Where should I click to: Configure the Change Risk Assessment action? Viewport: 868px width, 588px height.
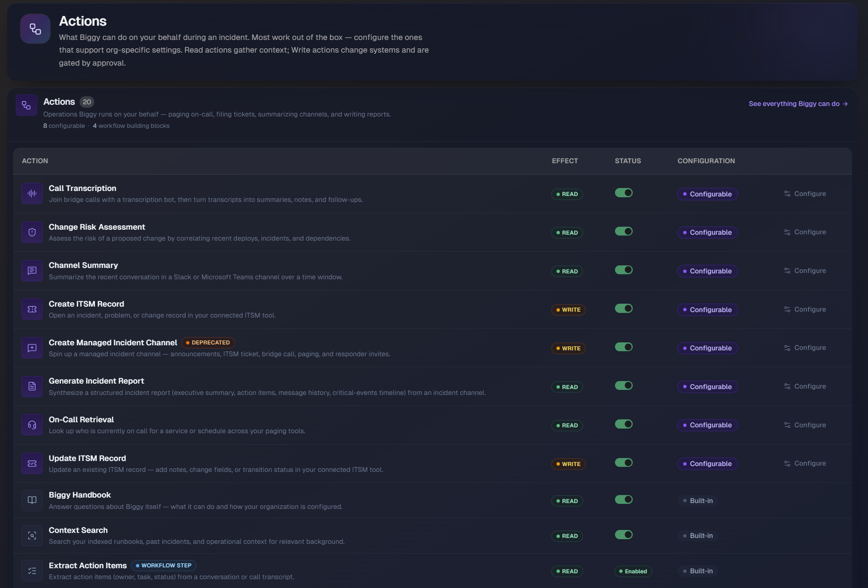tap(805, 232)
